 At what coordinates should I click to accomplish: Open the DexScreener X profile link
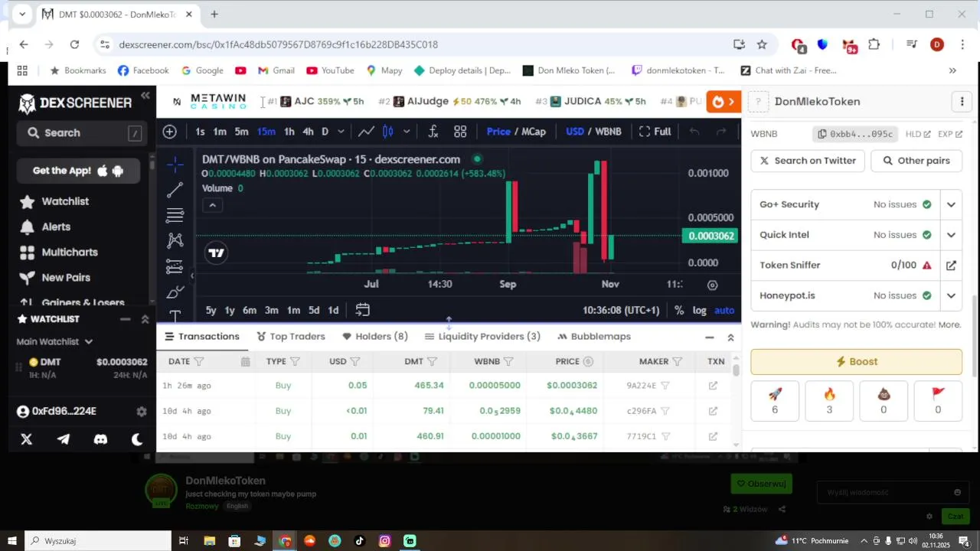(x=27, y=439)
